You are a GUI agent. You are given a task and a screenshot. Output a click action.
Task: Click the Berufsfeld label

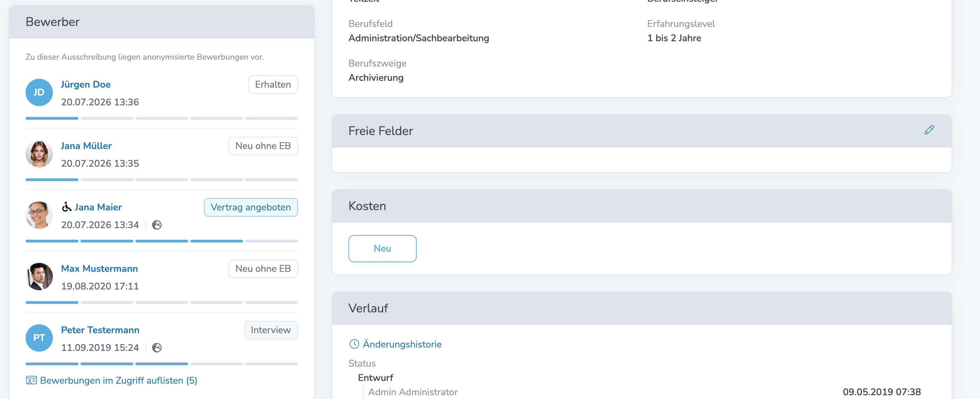tap(370, 24)
